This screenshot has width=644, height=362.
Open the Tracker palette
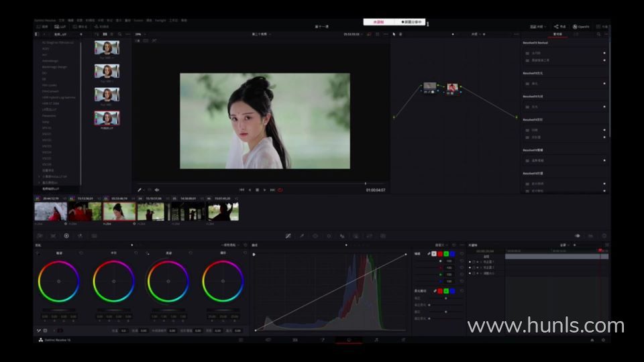click(x=329, y=236)
